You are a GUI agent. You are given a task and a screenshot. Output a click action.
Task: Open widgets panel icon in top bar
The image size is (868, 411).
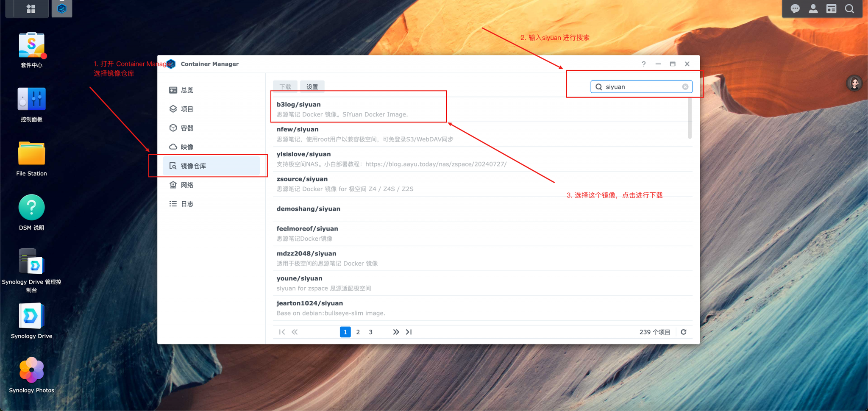click(831, 8)
